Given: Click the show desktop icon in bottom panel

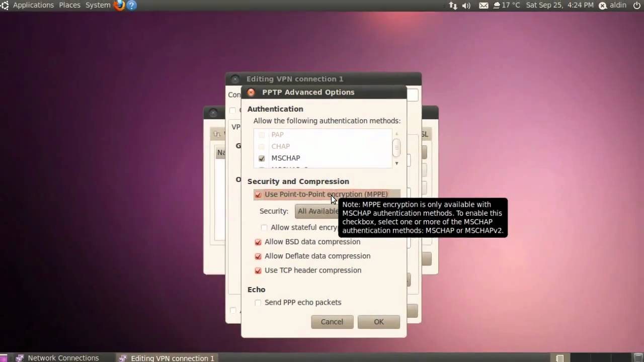Looking at the screenshot, I should pos(4,358).
